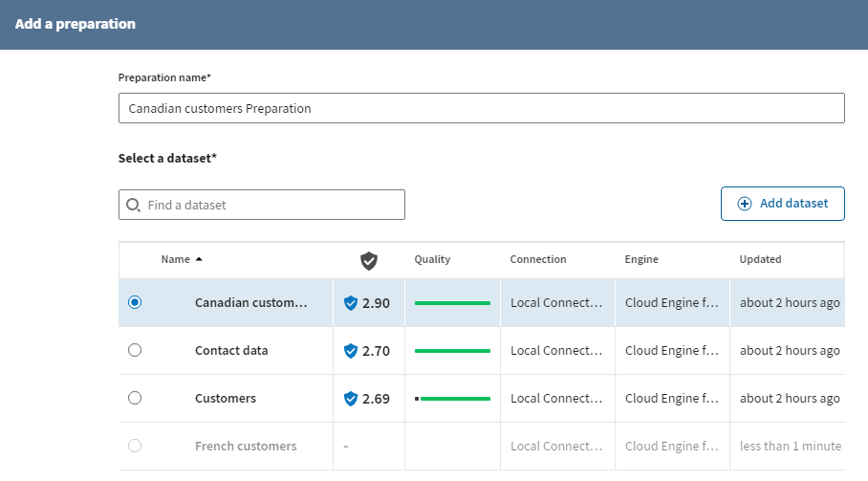Click the quality bar for Customers dataset
The width and height of the screenshot is (868, 481).
pos(452,398)
